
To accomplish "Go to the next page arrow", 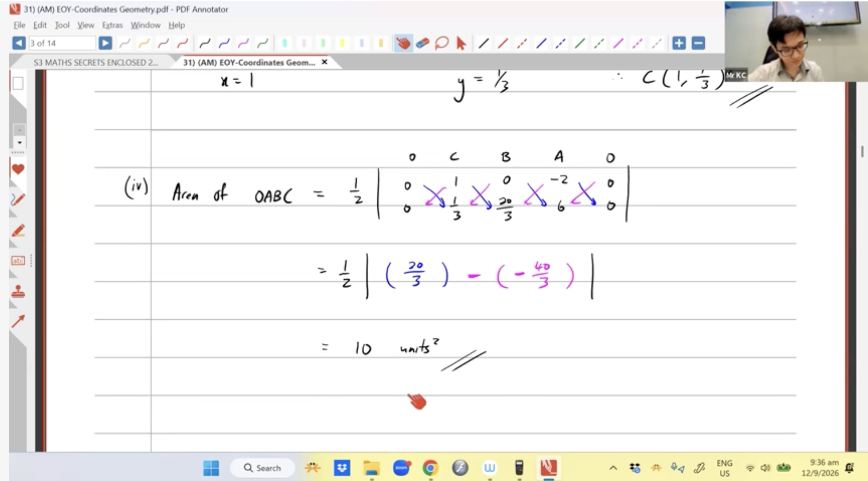I will click(105, 43).
